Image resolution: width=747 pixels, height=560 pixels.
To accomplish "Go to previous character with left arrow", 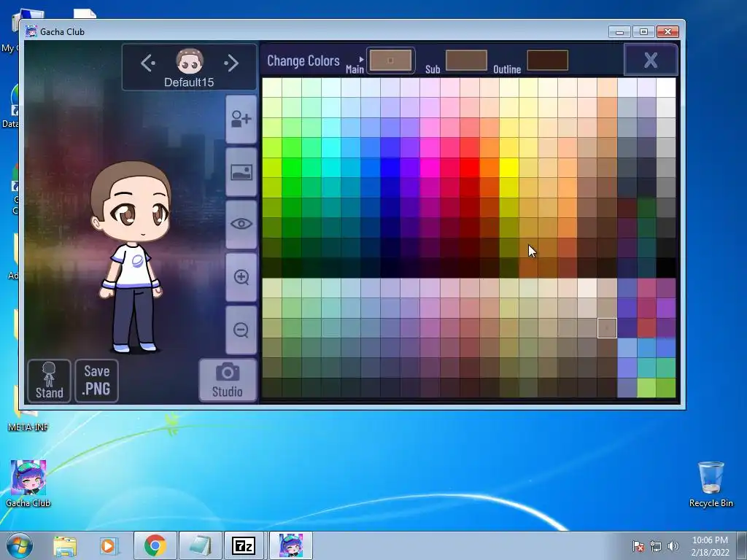I will 148,63.
